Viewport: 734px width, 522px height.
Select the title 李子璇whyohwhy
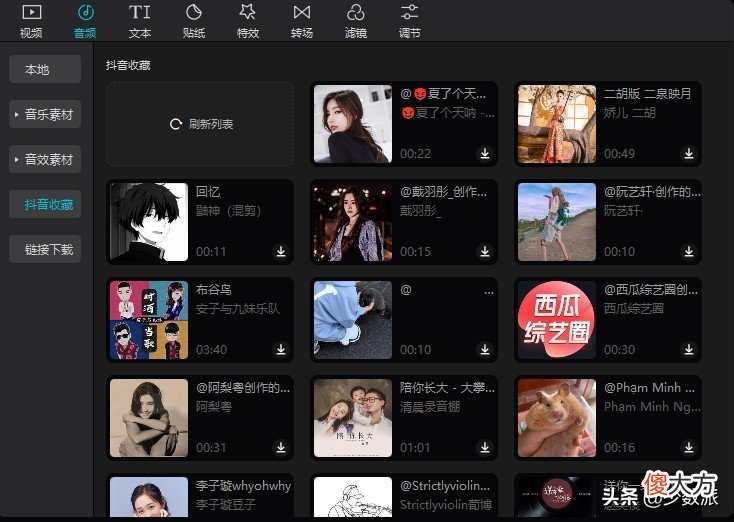pos(243,485)
